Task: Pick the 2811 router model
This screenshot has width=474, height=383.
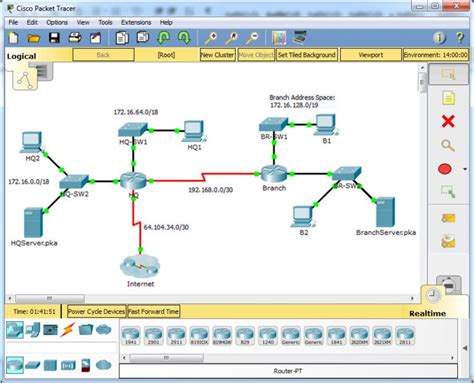Action: click(x=405, y=335)
